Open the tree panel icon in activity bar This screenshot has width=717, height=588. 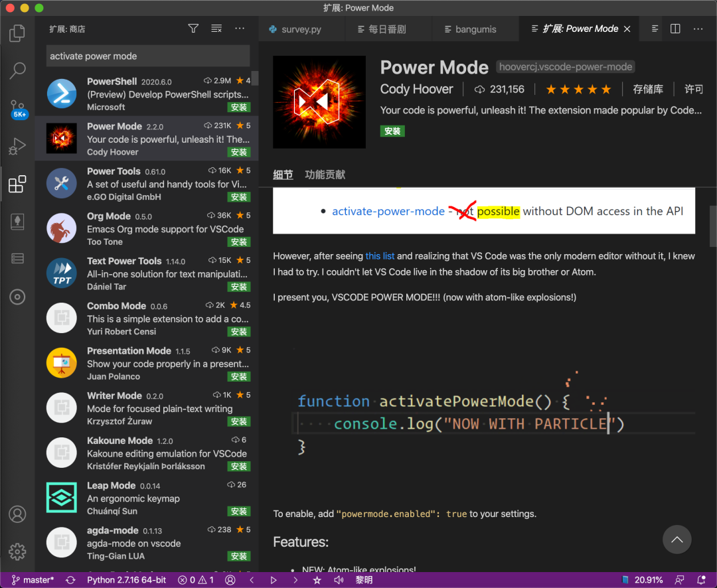17,221
